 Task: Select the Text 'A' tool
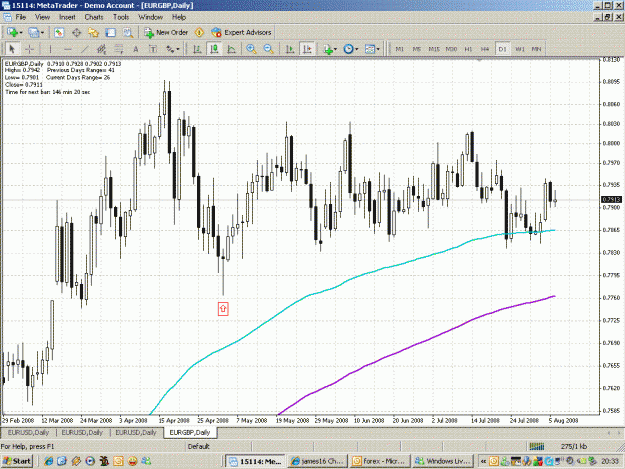tap(136, 49)
